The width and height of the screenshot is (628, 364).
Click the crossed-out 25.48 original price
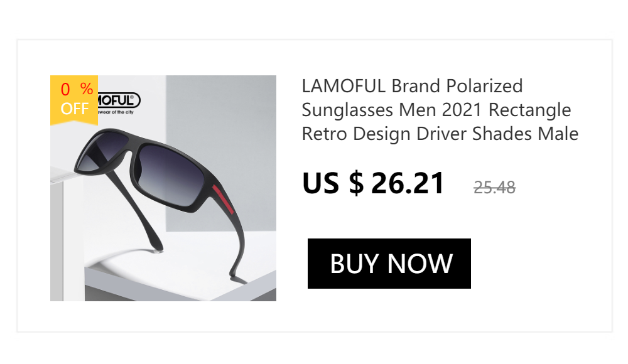(494, 187)
